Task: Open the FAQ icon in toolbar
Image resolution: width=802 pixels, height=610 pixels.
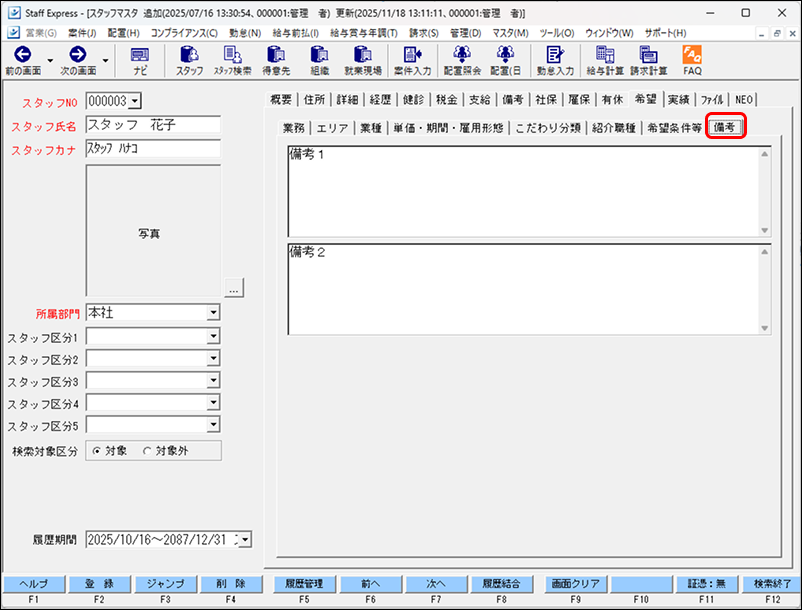Action: pos(692,59)
